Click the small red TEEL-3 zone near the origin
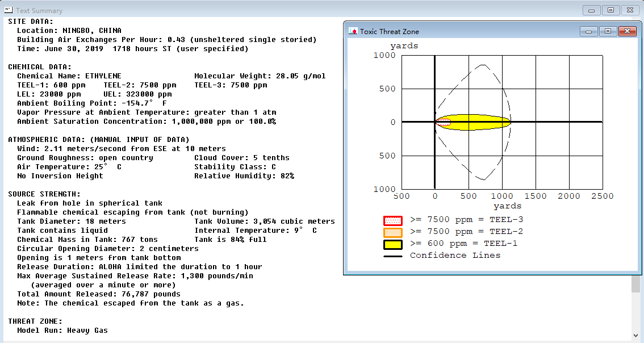Screen dimensions: 644x343 [443, 122]
